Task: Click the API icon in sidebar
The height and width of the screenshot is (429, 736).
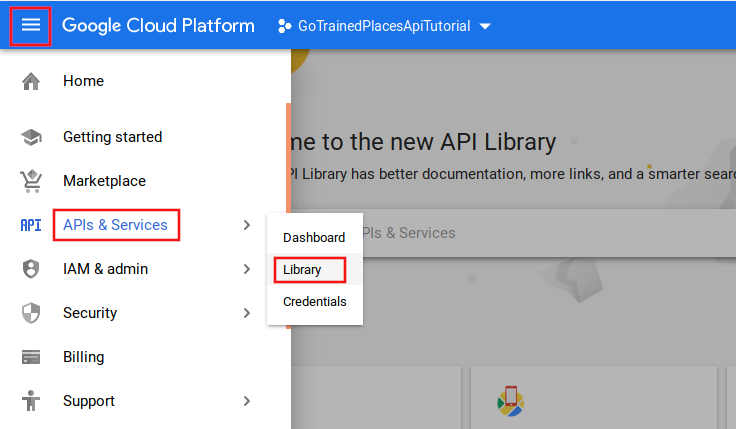Action: click(31, 225)
